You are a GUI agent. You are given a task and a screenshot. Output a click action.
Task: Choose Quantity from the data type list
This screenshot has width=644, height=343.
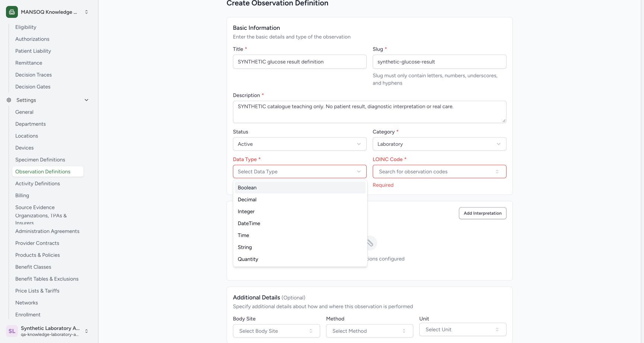pyautogui.click(x=300, y=259)
